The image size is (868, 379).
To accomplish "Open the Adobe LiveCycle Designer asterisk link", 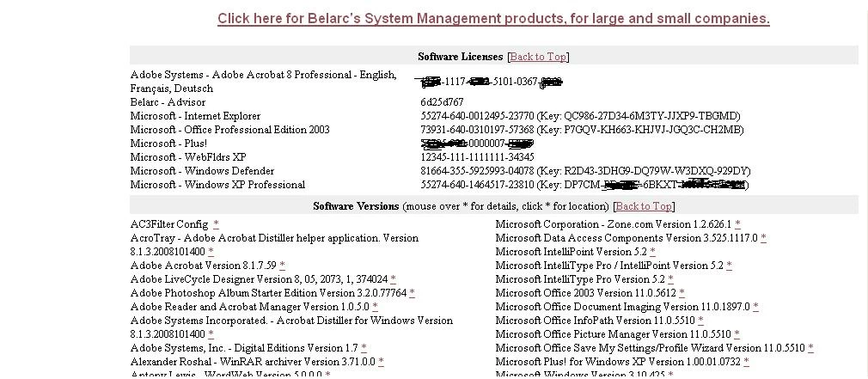I will 393,279.
